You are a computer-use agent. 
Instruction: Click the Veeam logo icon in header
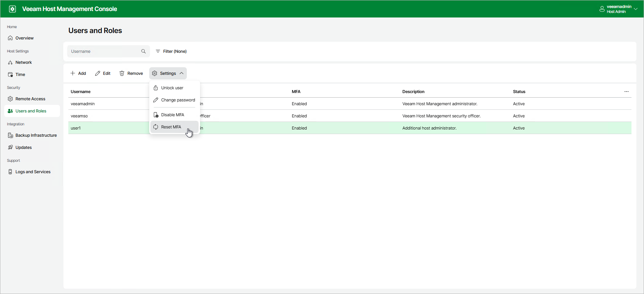[x=13, y=9]
